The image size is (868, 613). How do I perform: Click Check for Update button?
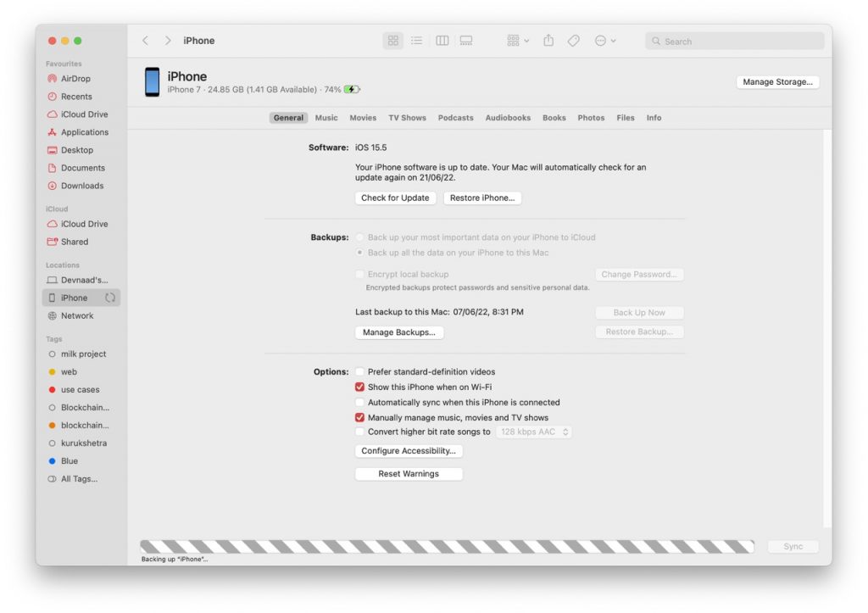pos(395,198)
